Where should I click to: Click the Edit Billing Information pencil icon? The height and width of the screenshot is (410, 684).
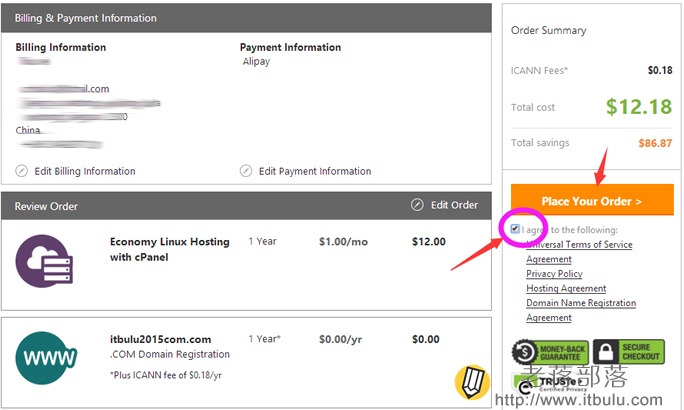coord(21,171)
